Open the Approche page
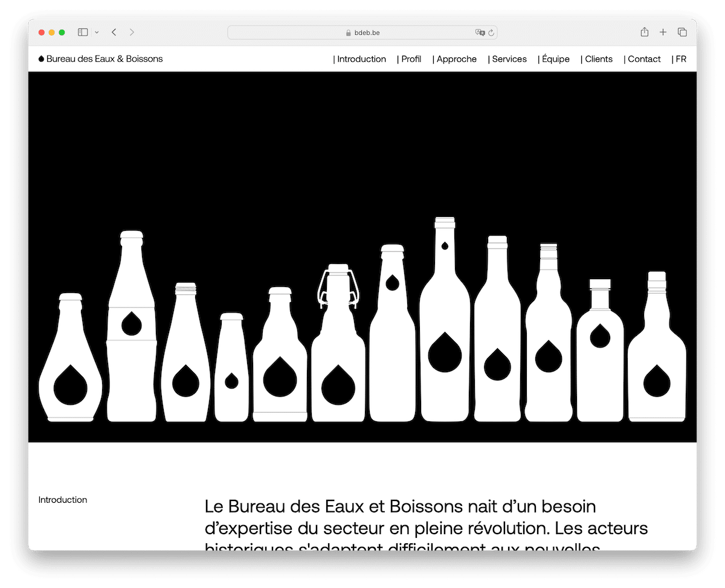 click(x=457, y=59)
